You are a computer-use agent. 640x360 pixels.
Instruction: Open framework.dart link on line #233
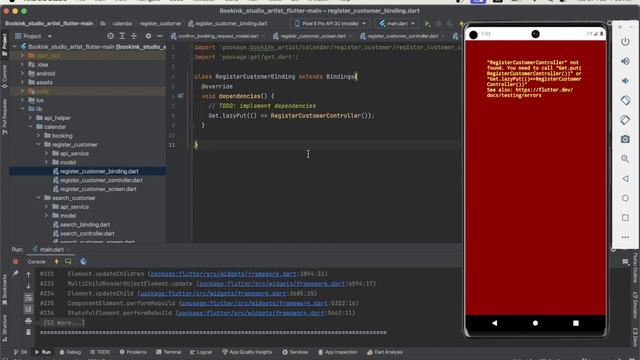tap(272, 284)
